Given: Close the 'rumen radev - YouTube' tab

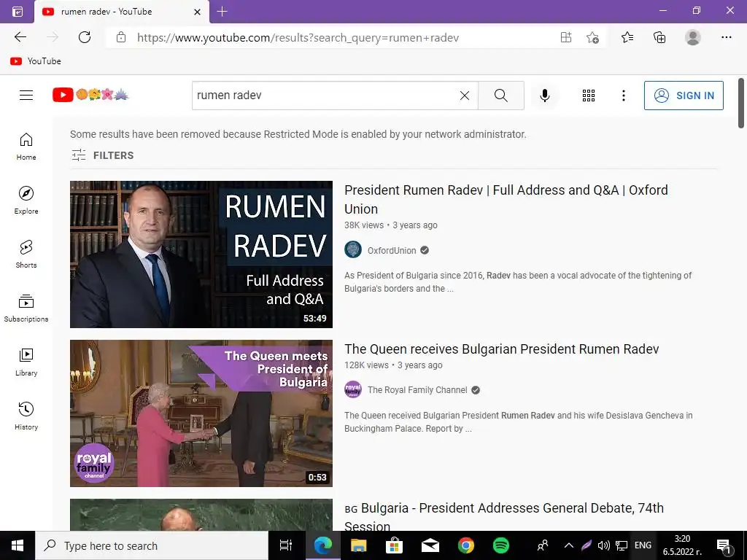Looking at the screenshot, I should (197, 12).
